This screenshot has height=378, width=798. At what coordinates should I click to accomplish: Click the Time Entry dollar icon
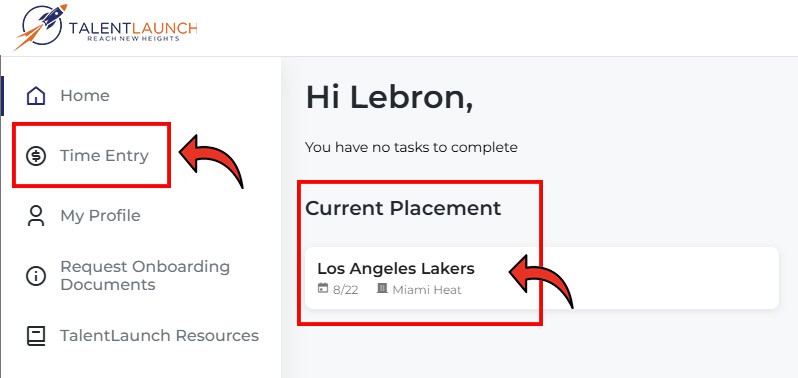pyautogui.click(x=36, y=156)
